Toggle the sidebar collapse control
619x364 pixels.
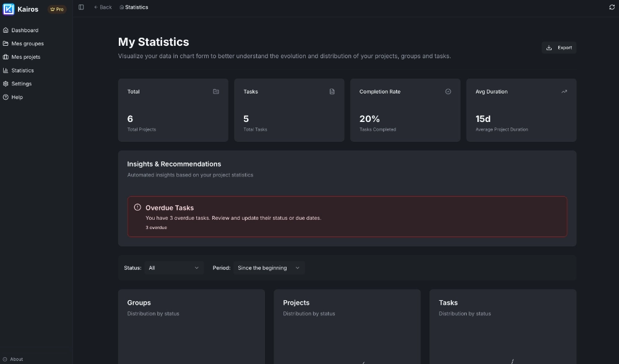(80, 7)
